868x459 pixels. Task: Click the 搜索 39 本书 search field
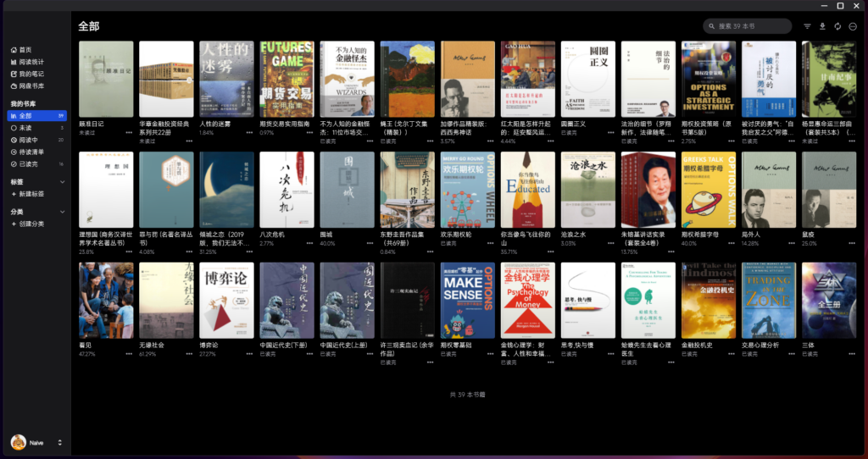[750, 26]
